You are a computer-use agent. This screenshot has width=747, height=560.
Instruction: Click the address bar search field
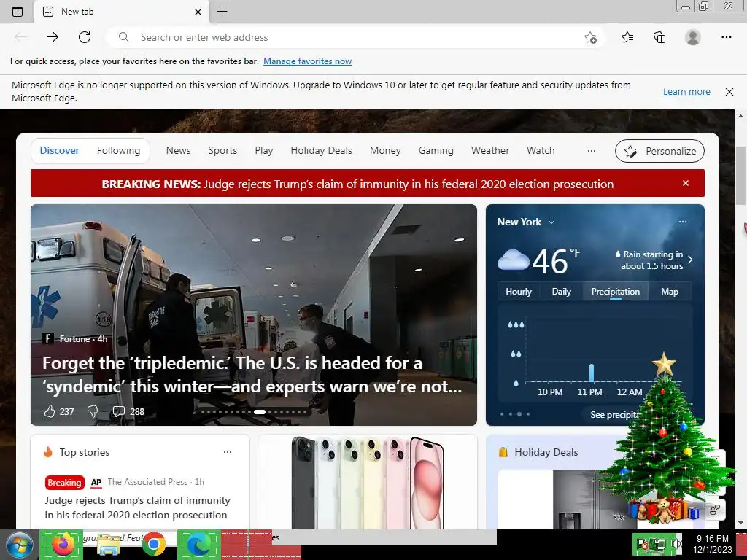tap(355, 37)
